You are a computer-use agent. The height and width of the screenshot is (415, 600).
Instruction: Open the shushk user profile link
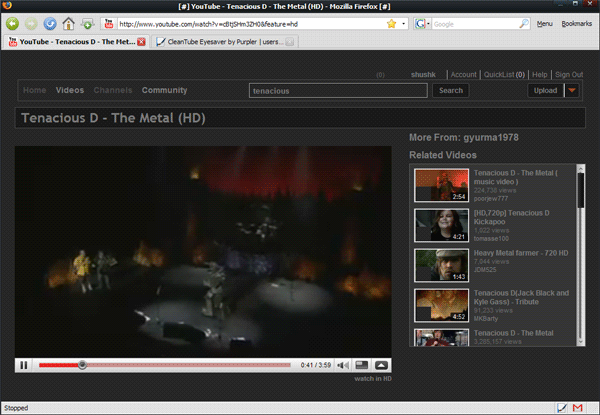point(423,75)
